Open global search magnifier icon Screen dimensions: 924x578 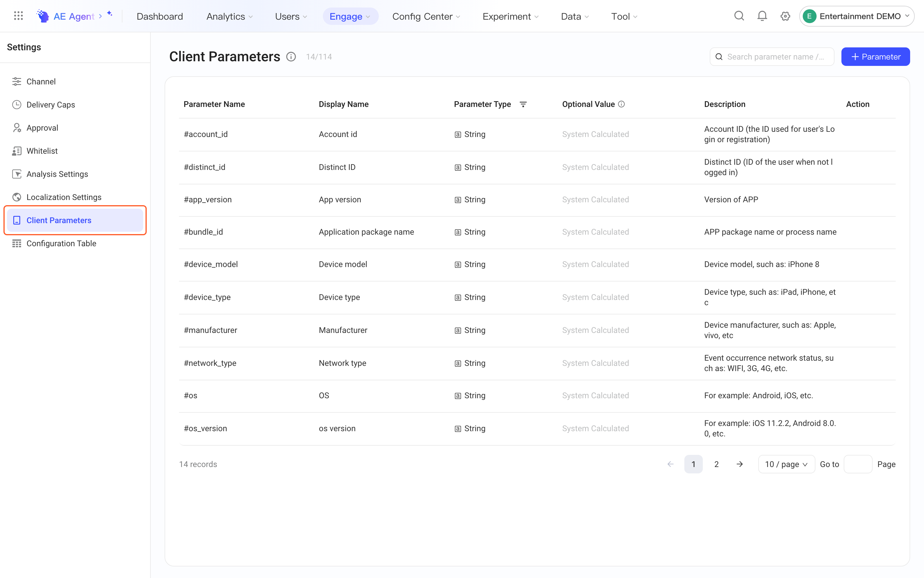[x=739, y=16]
